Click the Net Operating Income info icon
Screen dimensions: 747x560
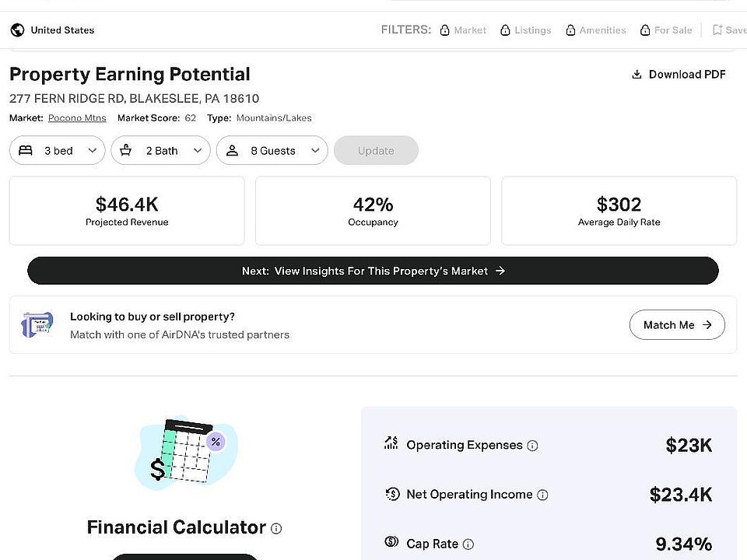[542, 495]
